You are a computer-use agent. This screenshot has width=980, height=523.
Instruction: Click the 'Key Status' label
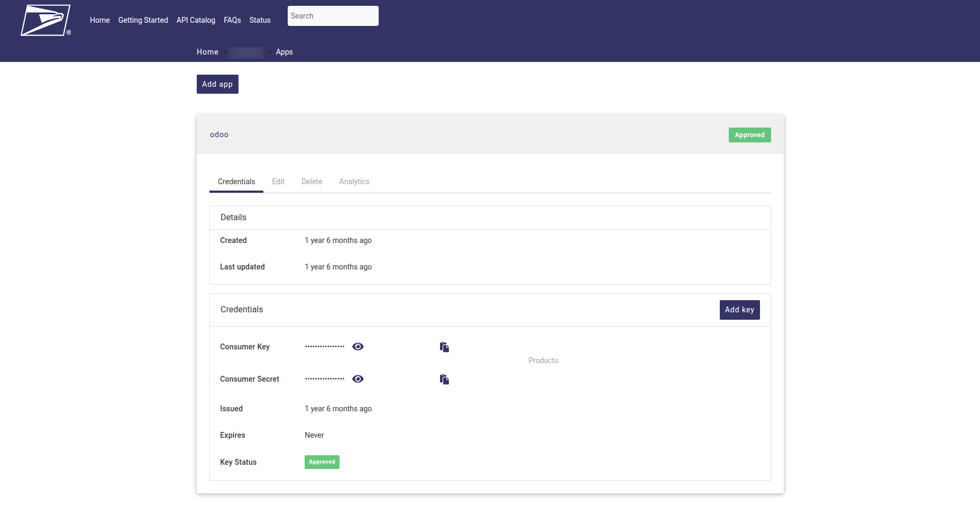click(x=238, y=462)
